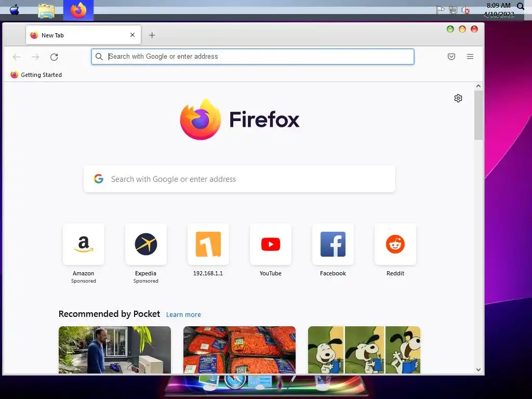
Task: Open a new tab with the plus button
Action: pyautogui.click(x=152, y=35)
